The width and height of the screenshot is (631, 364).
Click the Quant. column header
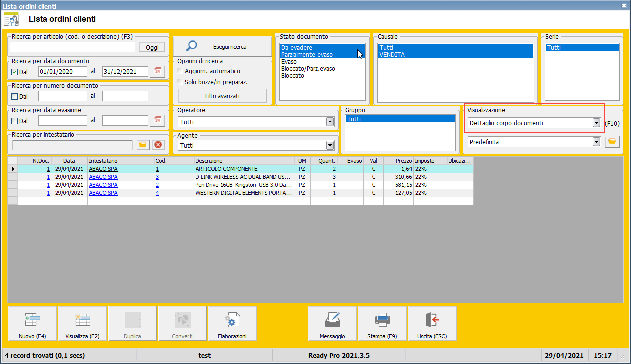click(324, 161)
